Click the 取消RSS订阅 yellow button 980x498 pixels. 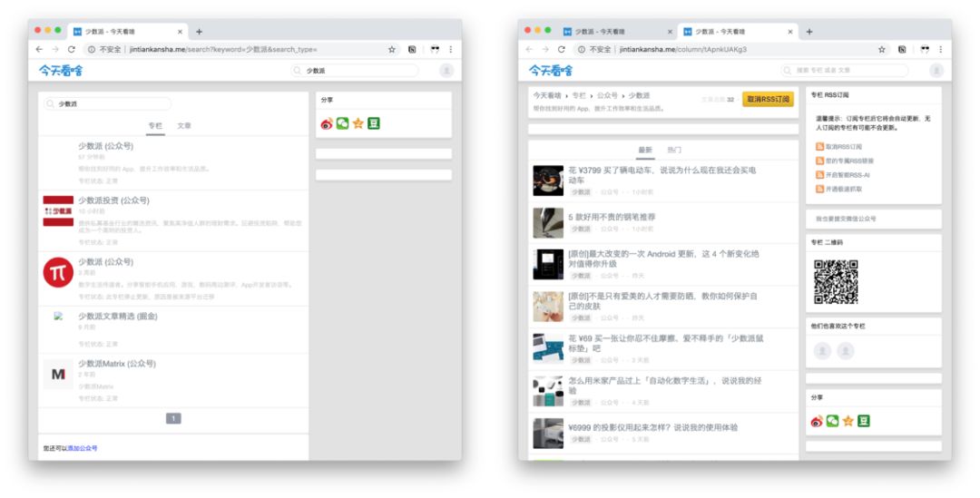click(769, 100)
